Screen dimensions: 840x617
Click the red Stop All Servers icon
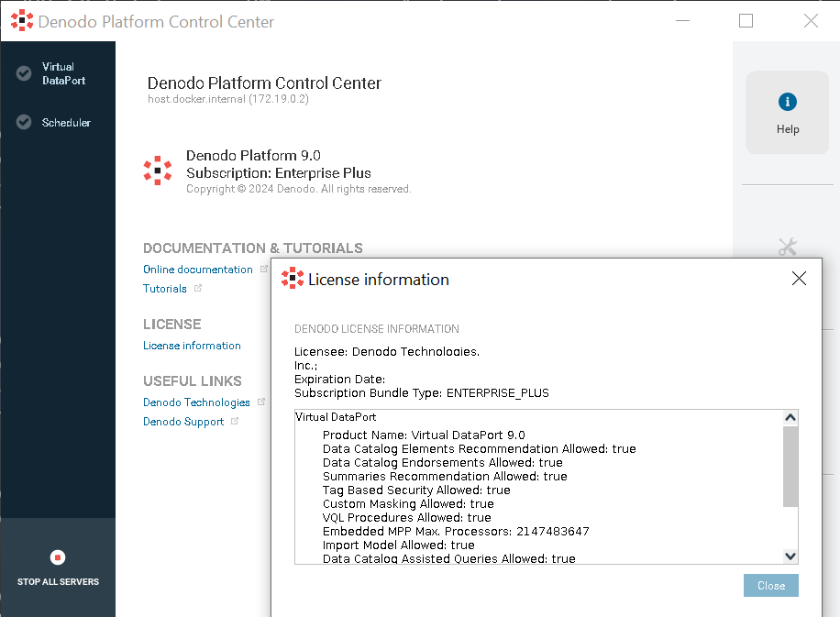[58, 557]
